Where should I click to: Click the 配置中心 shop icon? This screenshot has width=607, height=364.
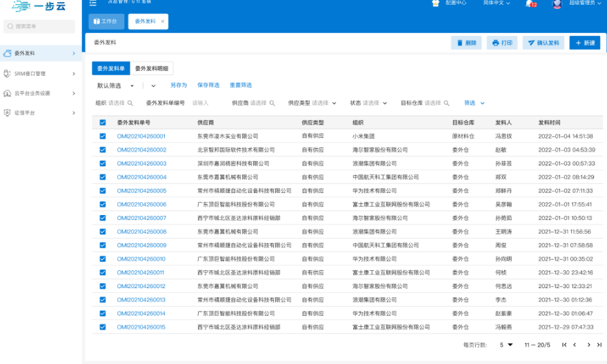pos(435,3)
